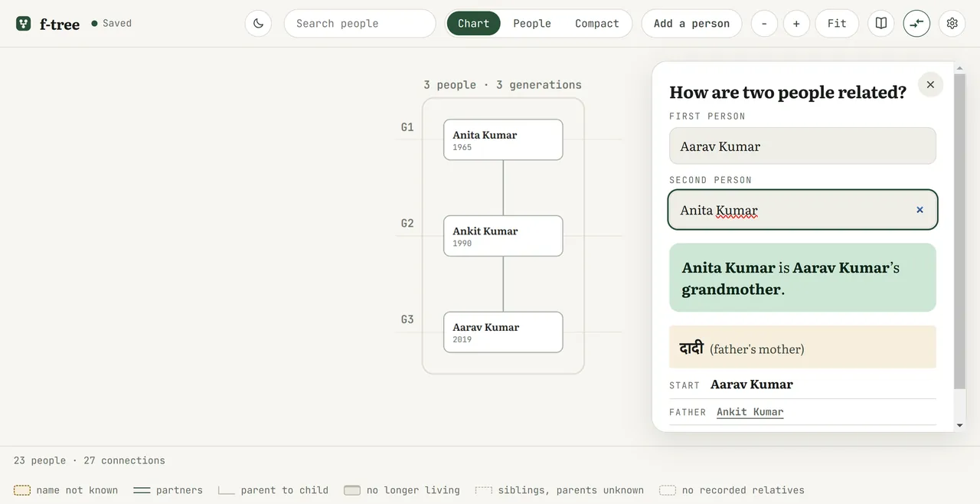980x504 pixels.
Task: Click '23 people · 27 connections' text
Action: [90, 460]
